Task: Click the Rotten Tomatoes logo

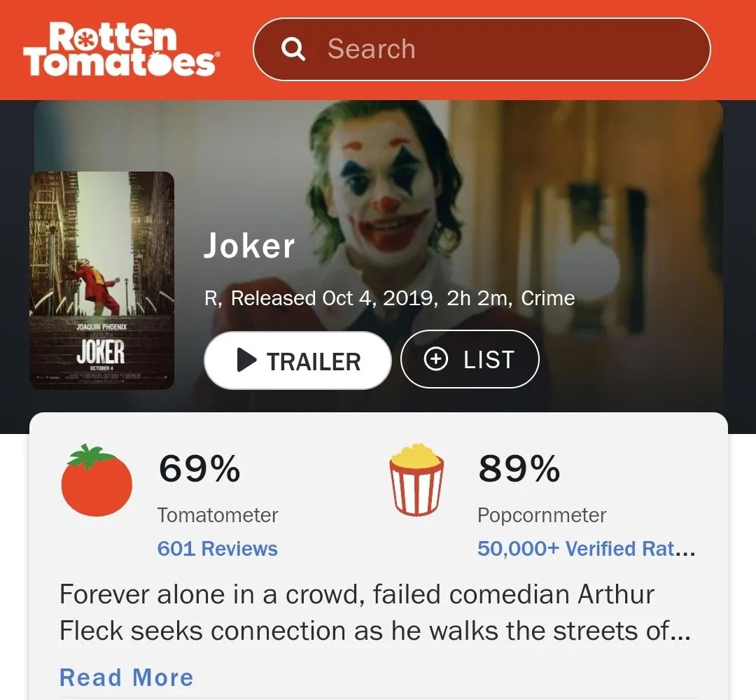Action: click(x=121, y=49)
